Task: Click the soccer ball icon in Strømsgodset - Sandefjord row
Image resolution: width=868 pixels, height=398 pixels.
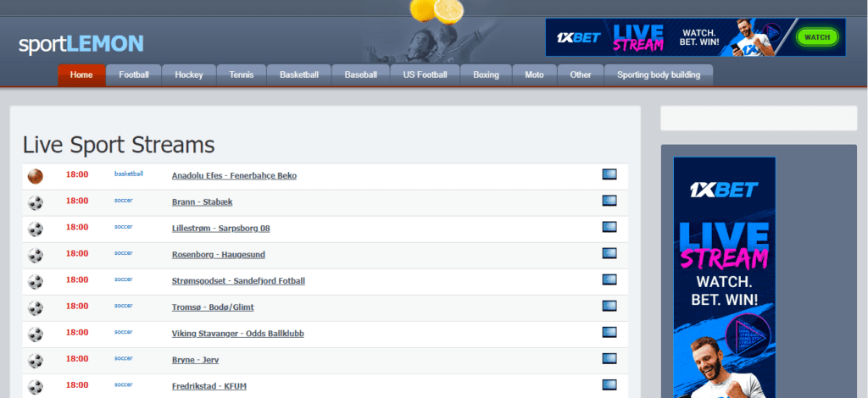Action: coord(36,281)
